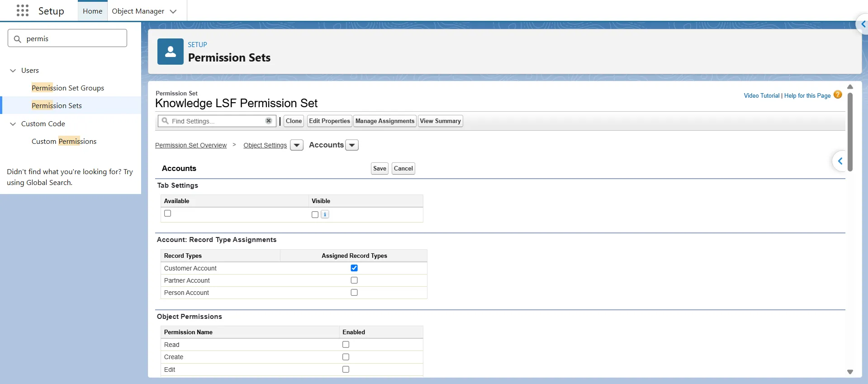The height and width of the screenshot is (384, 868).
Task: Assign the Person Account record type
Action: (354, 293)
